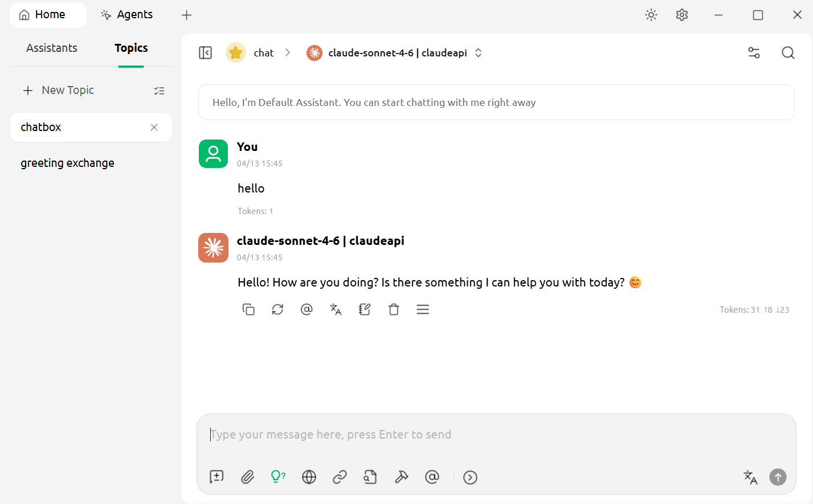Switch to the Assistants tab

pos(52,48)
